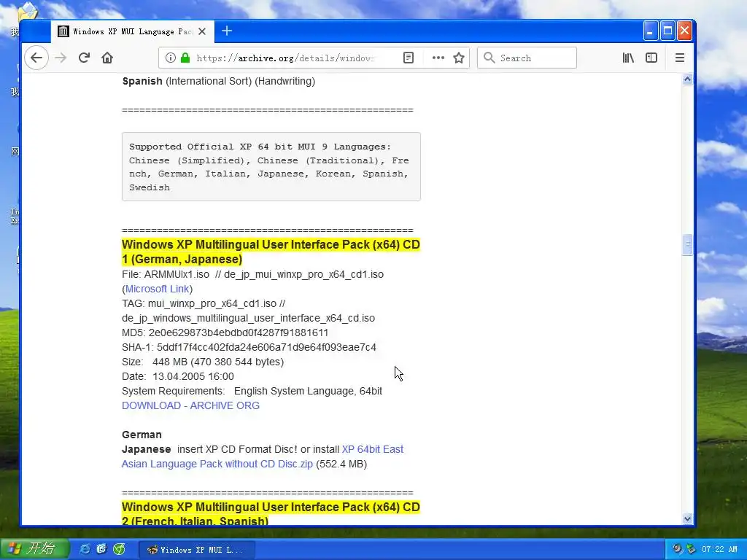Viewport: 747px width, 560px height.
Task: Click the Size 448 MB line
Action: coord(203,362)
